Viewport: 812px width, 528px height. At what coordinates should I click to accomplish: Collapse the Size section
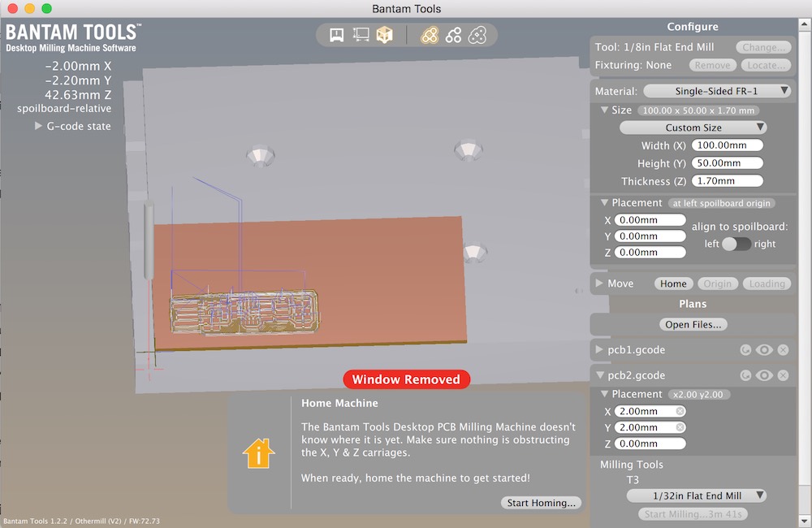[x=604, y=110]
